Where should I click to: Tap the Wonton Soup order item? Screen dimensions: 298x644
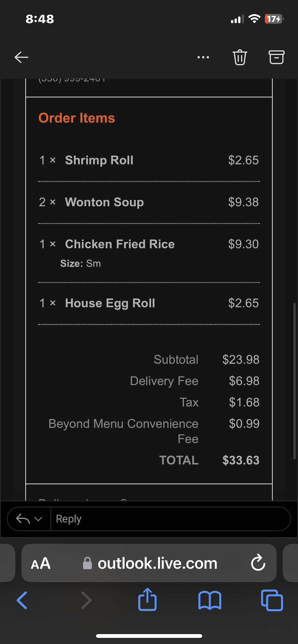coord(104,202)
